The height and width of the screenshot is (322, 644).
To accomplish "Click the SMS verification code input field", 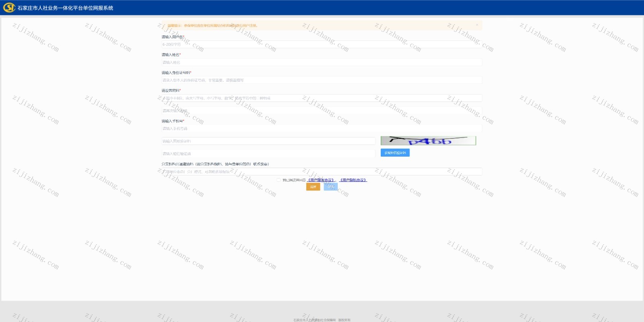I will (x=268, y=154).
